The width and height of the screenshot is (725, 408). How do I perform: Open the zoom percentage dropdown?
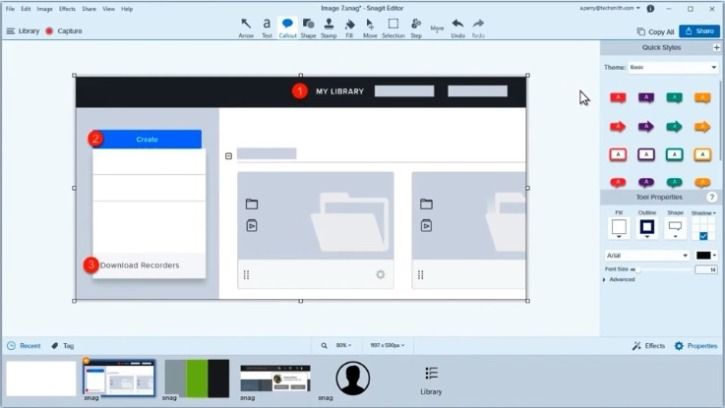tap(344, 346)
